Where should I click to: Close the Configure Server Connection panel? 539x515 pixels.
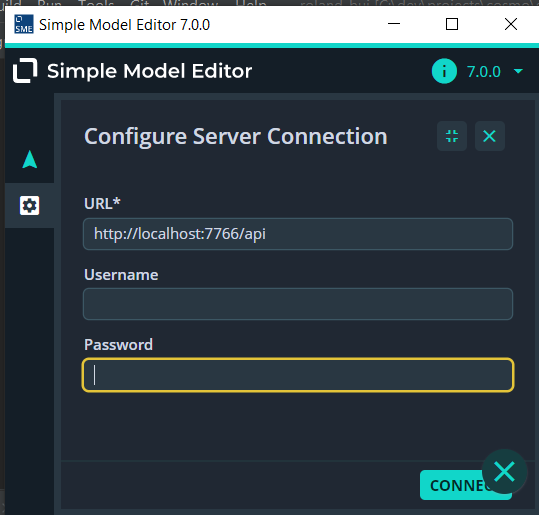pos(490,136)
